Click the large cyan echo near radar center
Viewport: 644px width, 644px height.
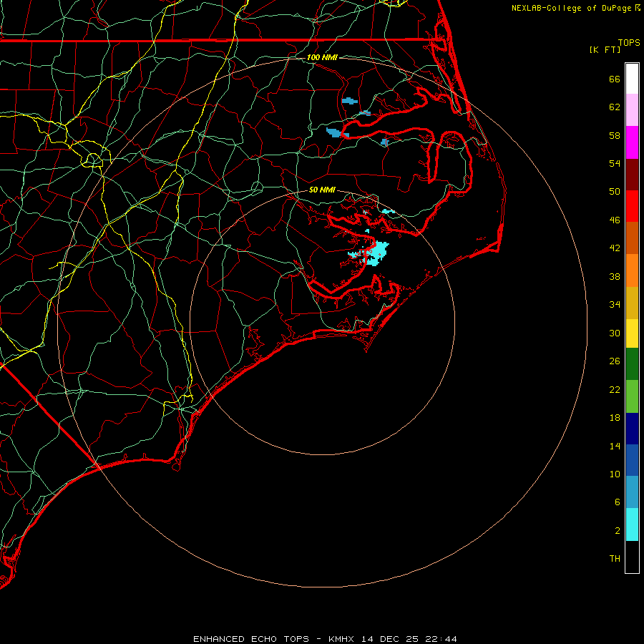click(x=377, y=253)
